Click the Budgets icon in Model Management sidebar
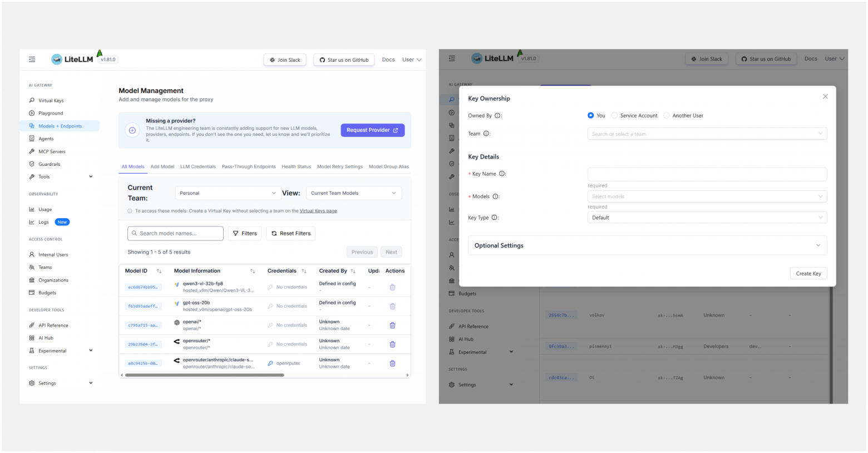This screenshot has width=868, height=453. tap(32, 293)
